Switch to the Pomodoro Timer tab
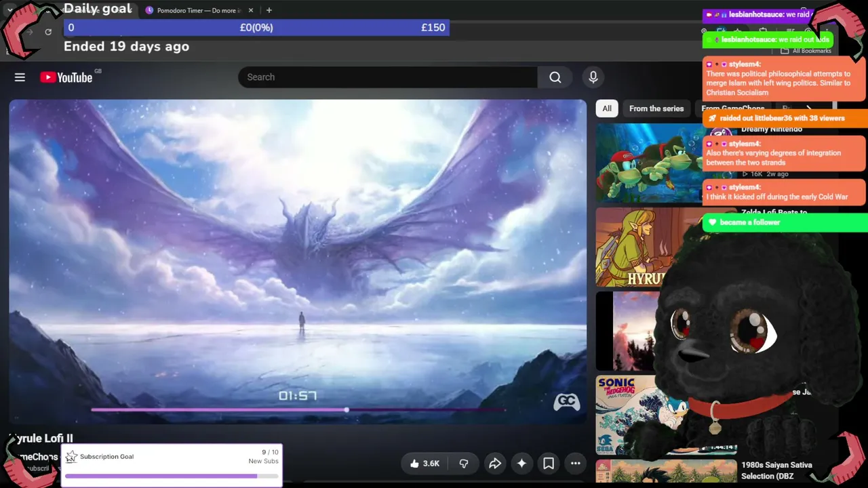This screenshot has height=488, width=868. (x=200, y=10)
